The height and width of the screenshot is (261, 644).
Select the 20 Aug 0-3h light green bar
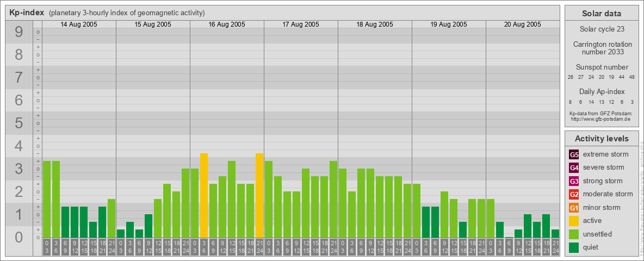click(491, 219)
